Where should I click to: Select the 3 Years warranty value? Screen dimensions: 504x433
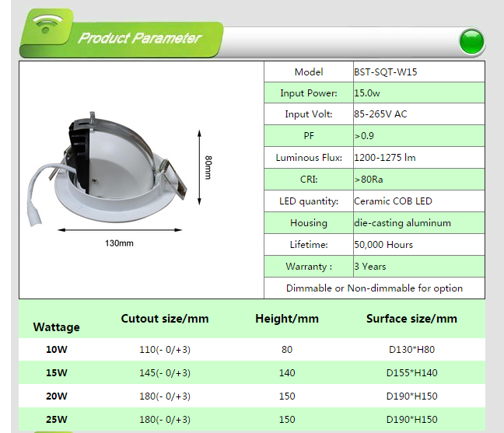click(x=369, y=267)
